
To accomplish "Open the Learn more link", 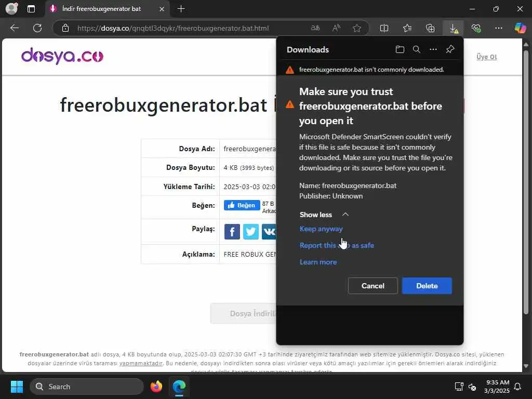I will coord(318,262).
